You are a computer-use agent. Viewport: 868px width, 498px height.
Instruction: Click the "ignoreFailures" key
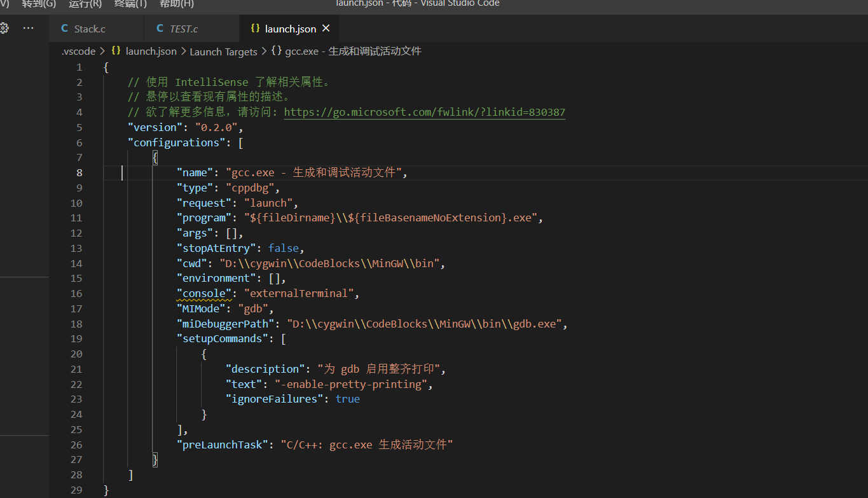(x=275, y=399)
